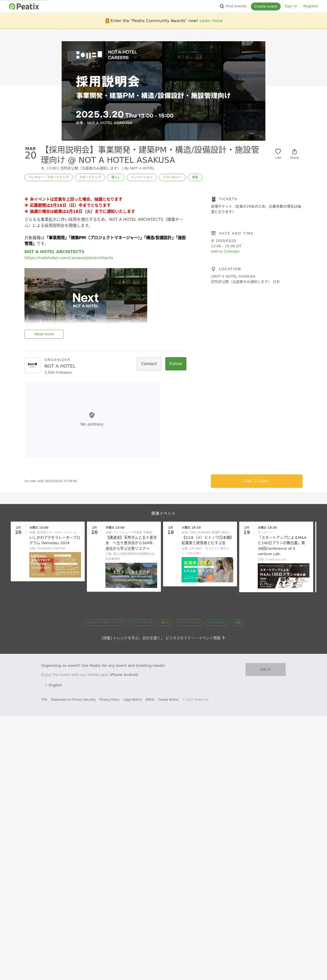Open ヒトノワ日本橋 event card

(200, 554)
